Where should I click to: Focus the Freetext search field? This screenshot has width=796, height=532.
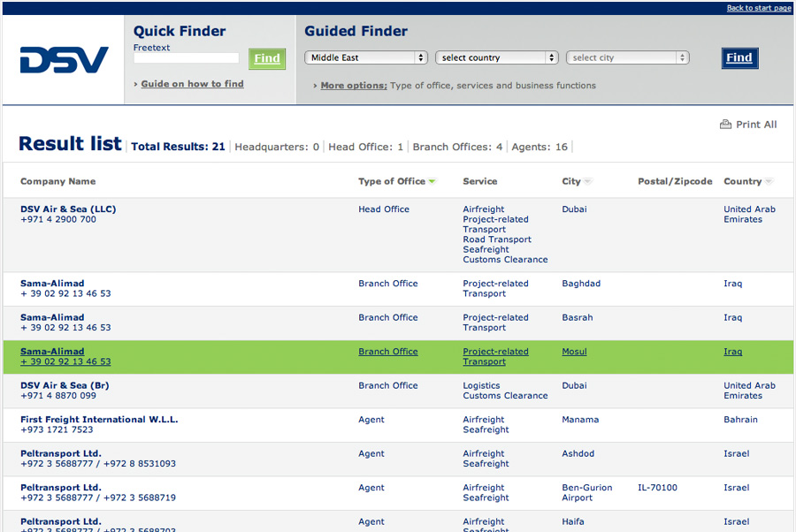[187, 58]
